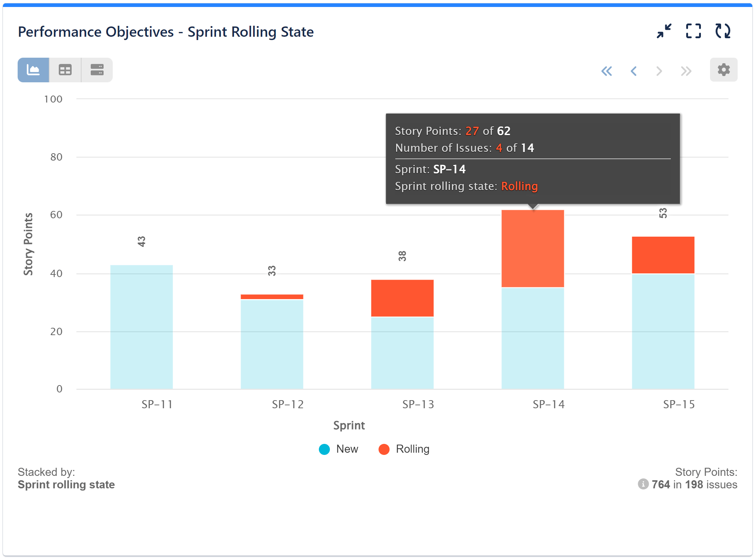Screen dimensions: 756x560
Task: Click the next page arrow
Action: (659, 71)
